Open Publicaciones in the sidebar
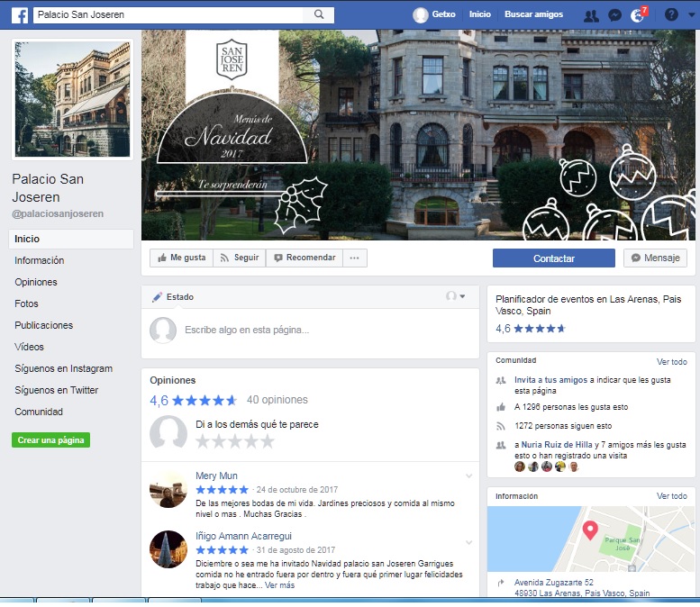Screen dimensions: 700x607 tap(44, 325)
